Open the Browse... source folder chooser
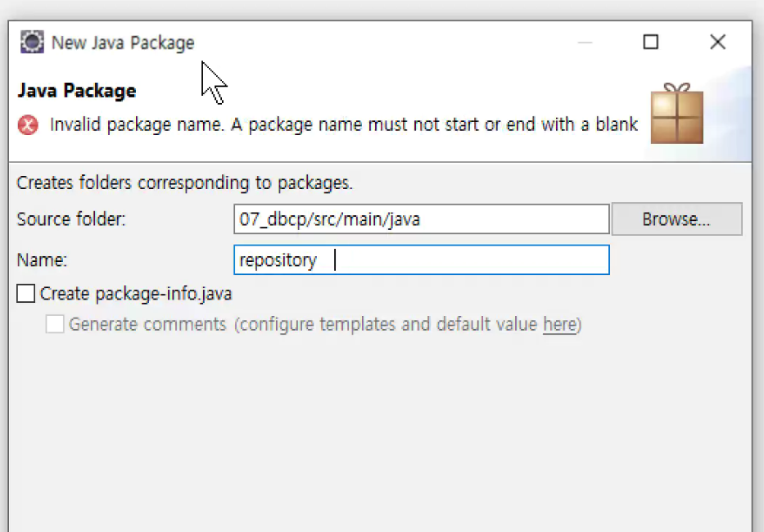 coord(676,219)
